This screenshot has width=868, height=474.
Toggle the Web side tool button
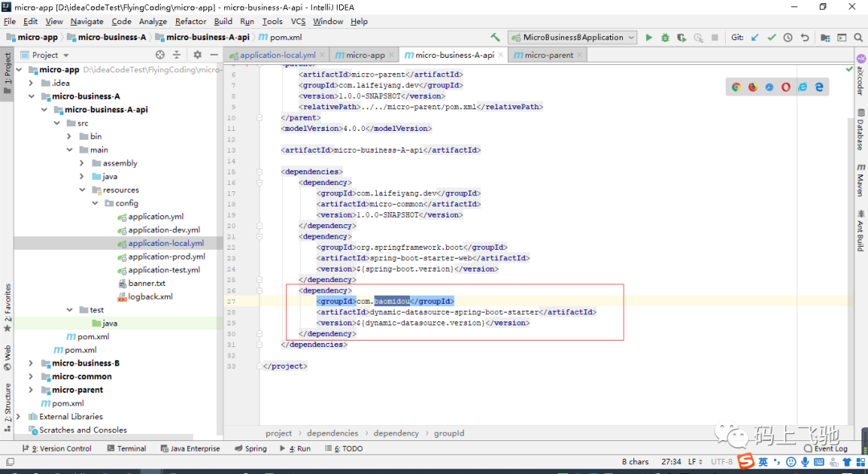pos(7,358)
